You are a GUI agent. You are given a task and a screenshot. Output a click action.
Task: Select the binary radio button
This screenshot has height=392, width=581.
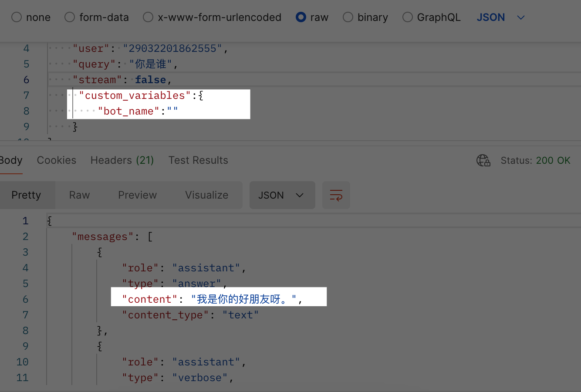click(348, 17)
